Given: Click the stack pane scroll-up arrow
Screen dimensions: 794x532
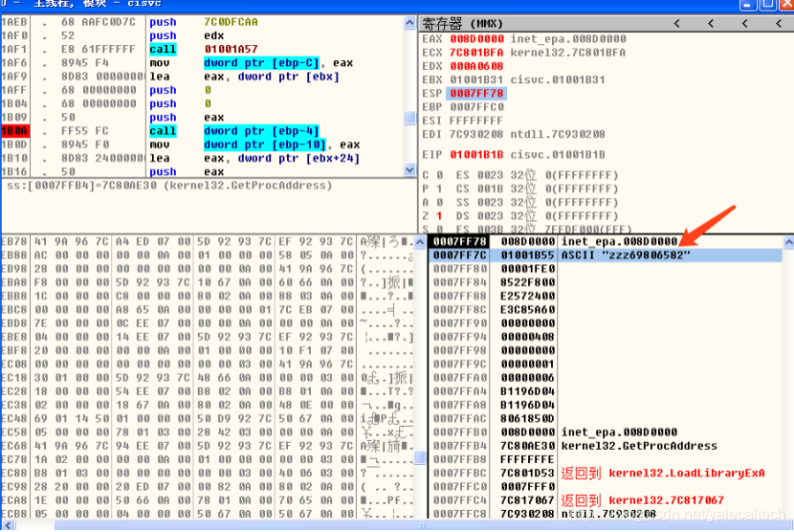Looking at the screenshot, I should (788, 242).
